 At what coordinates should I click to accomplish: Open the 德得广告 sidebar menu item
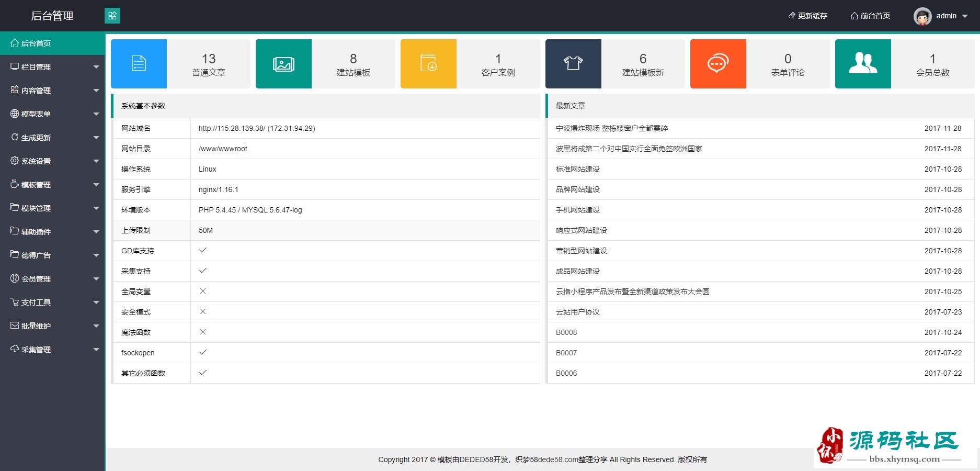click(x=52, y=255)
